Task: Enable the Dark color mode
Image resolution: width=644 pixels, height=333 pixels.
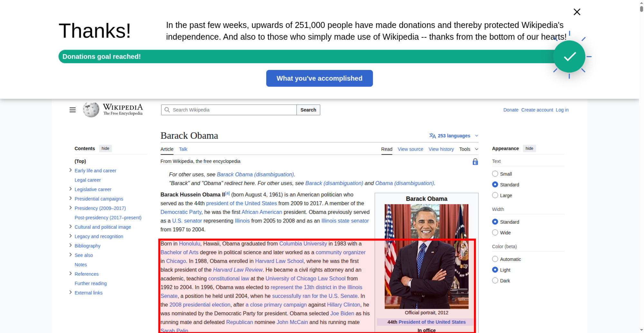Action: pyautogui.click(x=495, y=281)
